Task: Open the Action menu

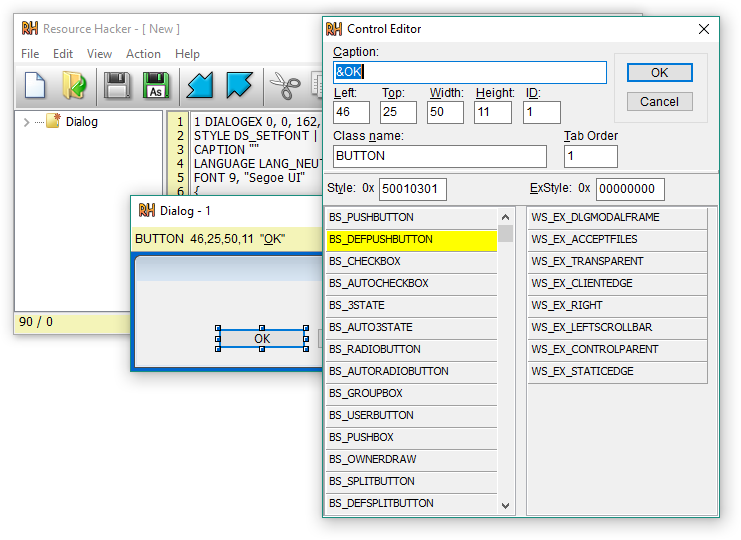Action: point(143,54)
